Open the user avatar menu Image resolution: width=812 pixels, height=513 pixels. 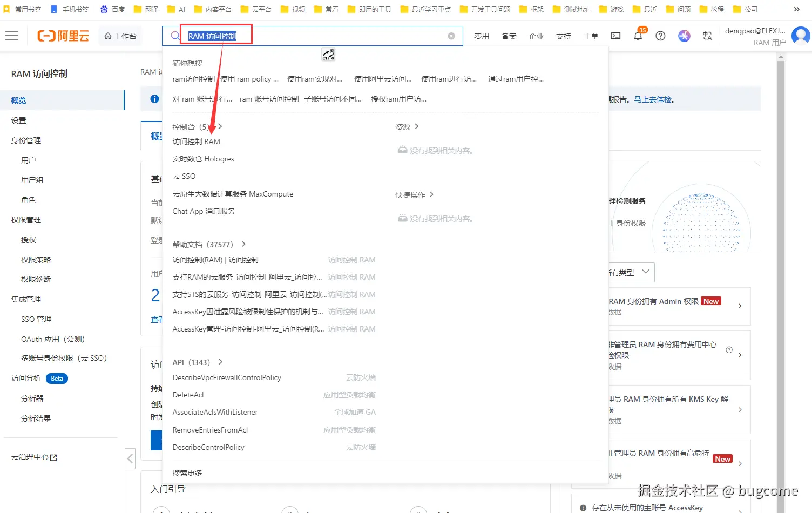(801, 36)
